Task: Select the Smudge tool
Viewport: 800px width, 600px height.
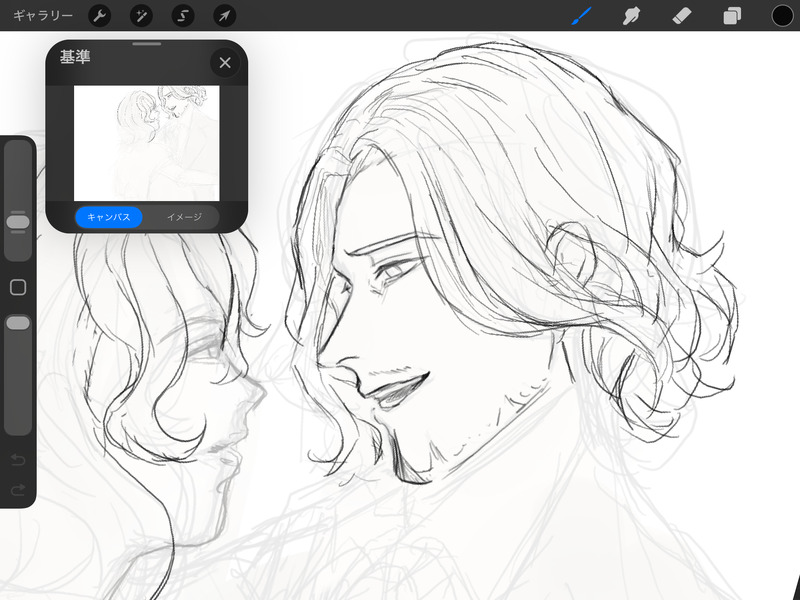Action: [x=631, y=16]
